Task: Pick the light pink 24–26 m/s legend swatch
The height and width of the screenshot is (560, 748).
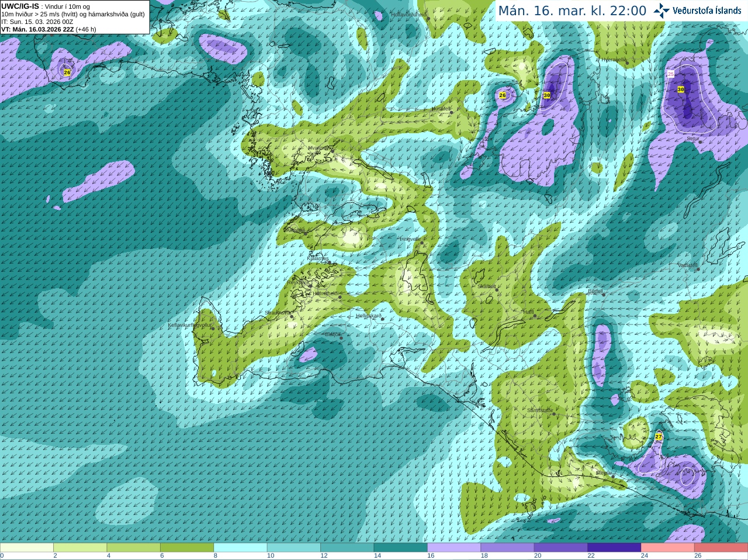Action: [x=668, y=548]
